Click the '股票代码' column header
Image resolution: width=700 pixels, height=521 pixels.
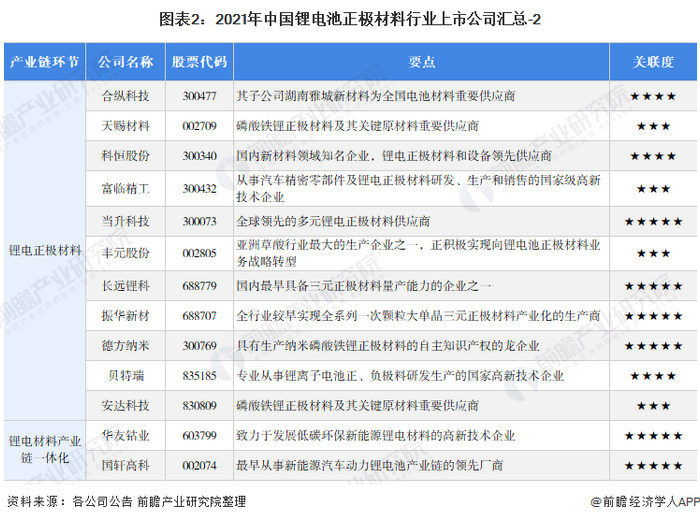(200, 62)
